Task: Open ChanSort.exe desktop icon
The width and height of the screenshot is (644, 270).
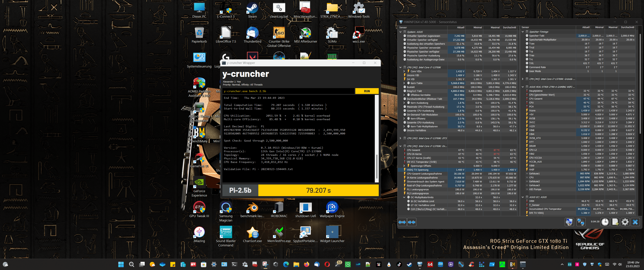Action: pyautogui.click(x=252, y=234)
